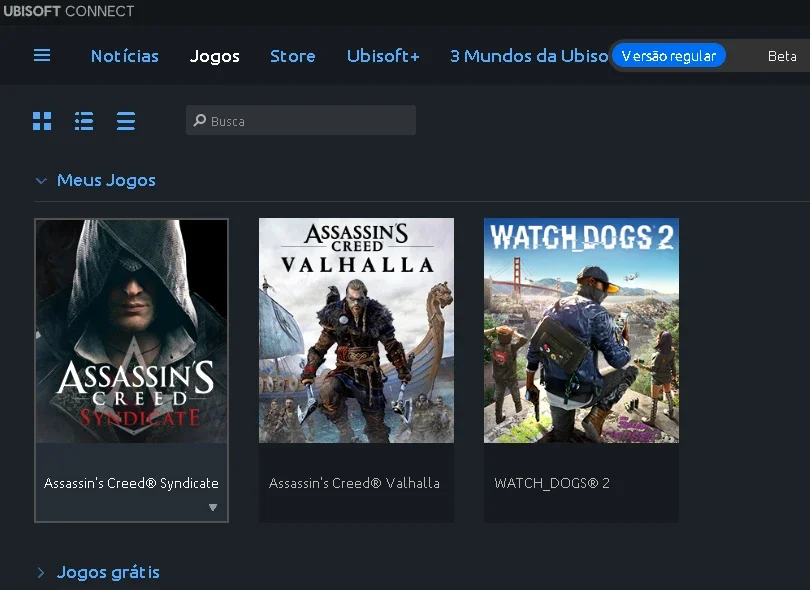Select the Assassin's Creed Valhalla cover
This screenshot has width=810, height=590.
(x=356, y=331)
